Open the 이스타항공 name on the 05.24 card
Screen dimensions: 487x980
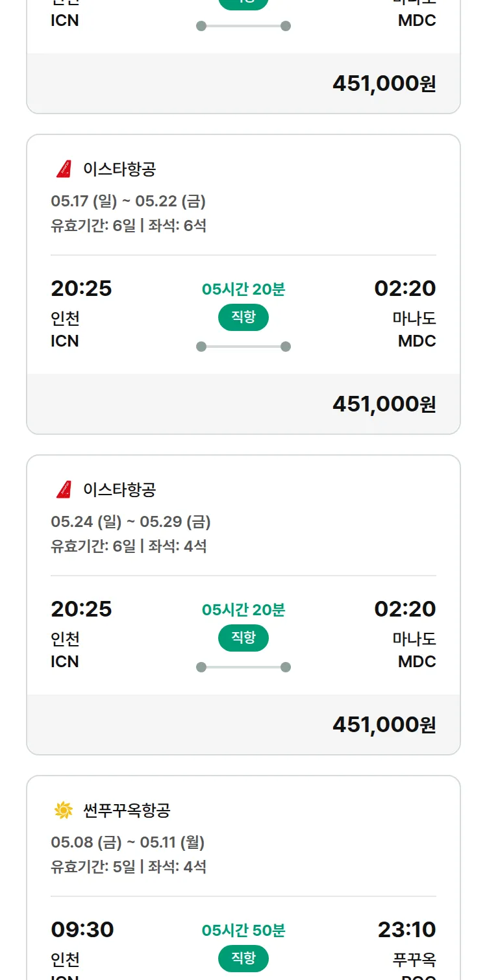click(x=119, y=489)
